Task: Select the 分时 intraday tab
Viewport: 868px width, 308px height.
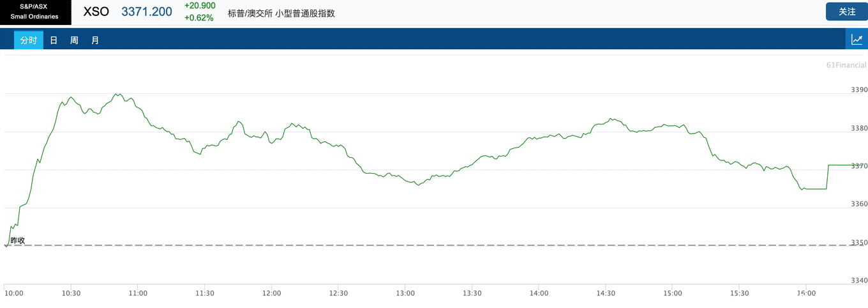Action: (x=29, y=40)
